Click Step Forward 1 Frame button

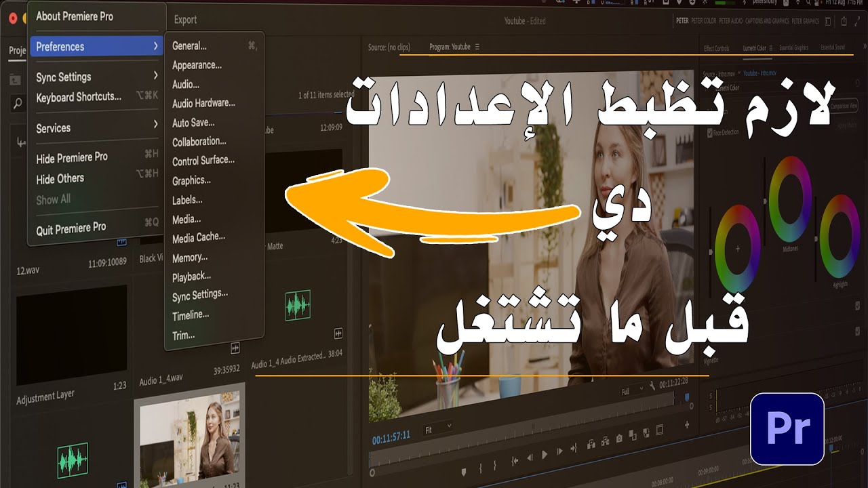point(560,451)
